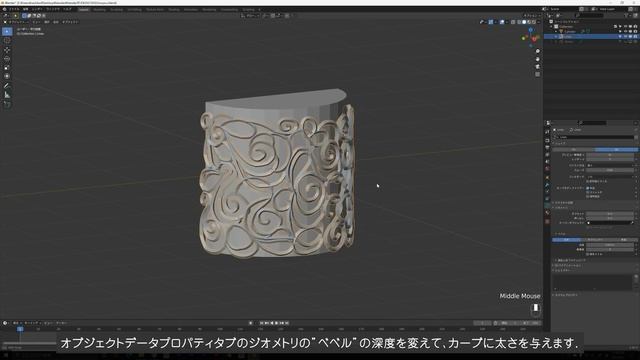Collapse the Collection tree row
The height and width of the screenshot is (360, 640).
tap(551, 27)
